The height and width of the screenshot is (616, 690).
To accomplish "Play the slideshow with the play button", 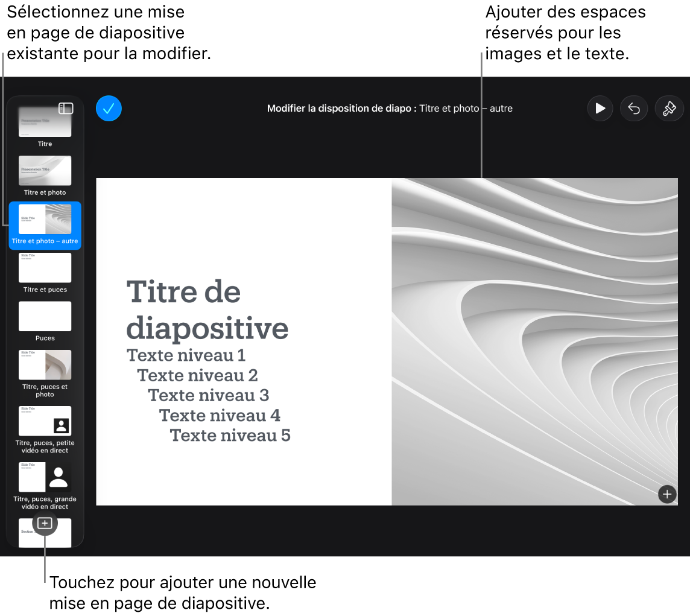I will tap(600, 109).
